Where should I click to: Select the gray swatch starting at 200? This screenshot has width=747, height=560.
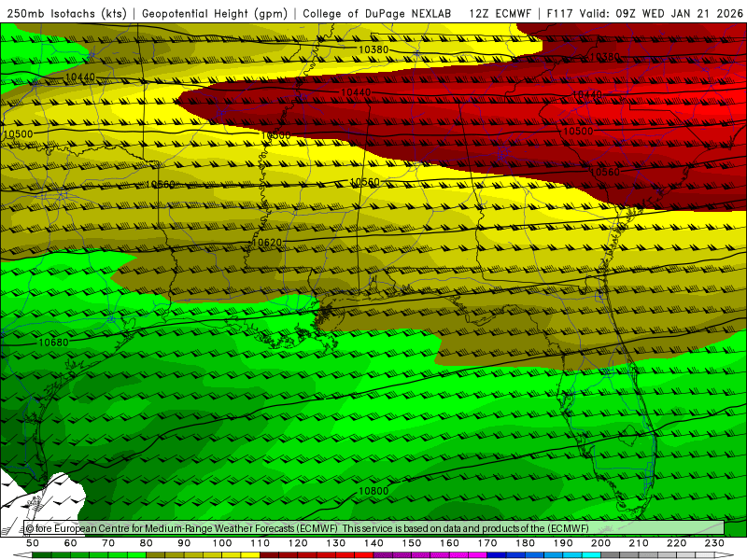tap(611, 555)
